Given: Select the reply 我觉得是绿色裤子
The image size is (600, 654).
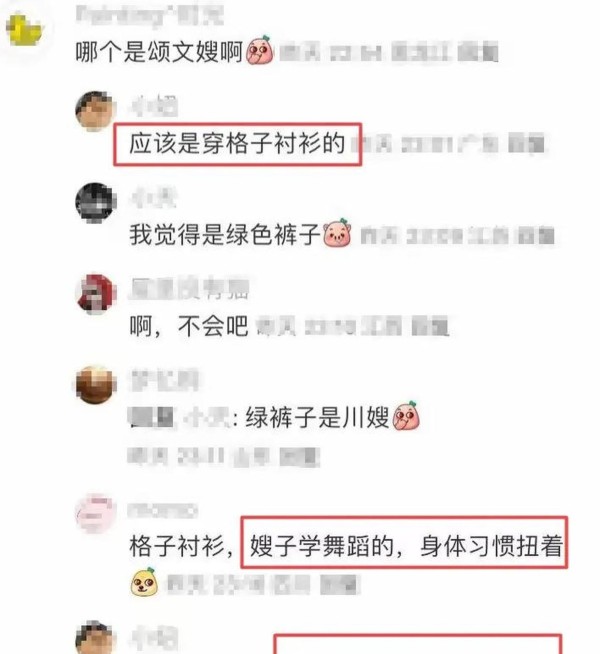Looking at the screenshot, I should pos(225,234).
